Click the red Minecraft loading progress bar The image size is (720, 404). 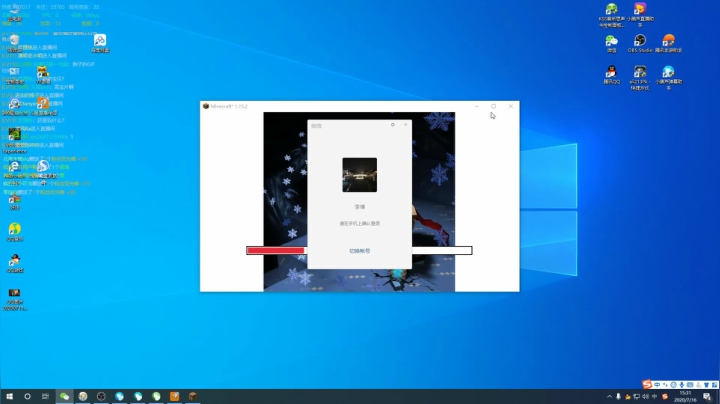pyautogui.click(x=276, y=250)
